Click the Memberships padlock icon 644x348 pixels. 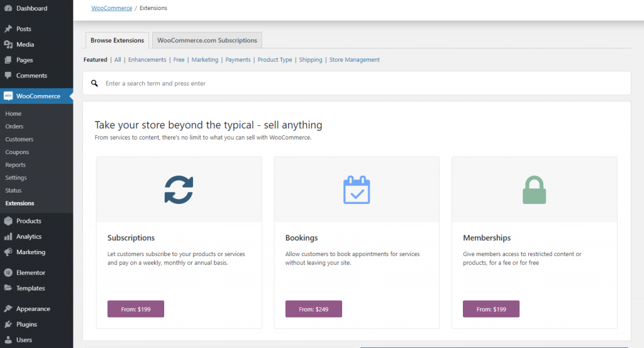(x=534, y=189)
